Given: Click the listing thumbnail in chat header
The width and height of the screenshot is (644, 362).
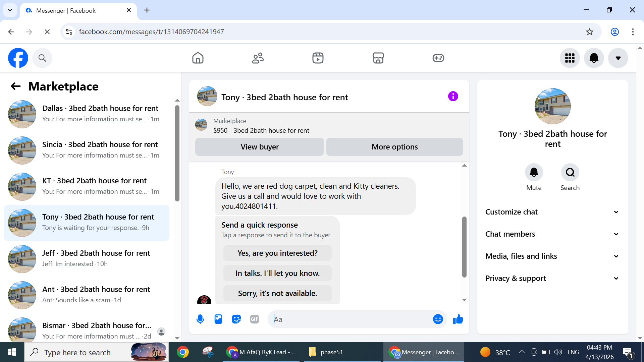Looking at the screenshot, I should pyautogui.click(x=207, y=97).
